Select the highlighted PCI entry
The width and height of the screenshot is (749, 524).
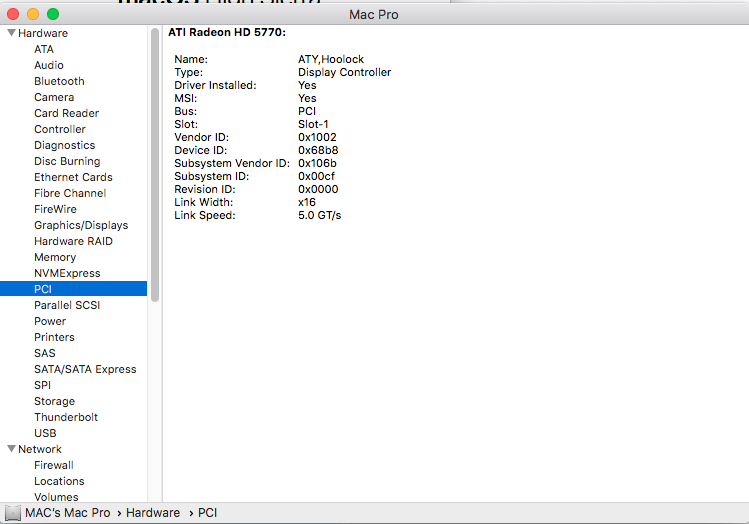[x=74, y=289]
